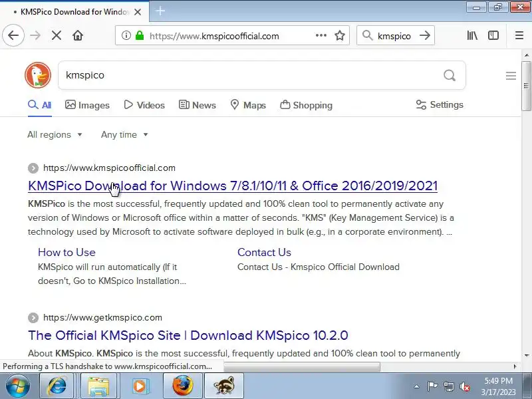Toggle the sidebar view
Image resolution: width=532 pixels, height=399 pixels.
pyautogui.click(x=493, y=35)
